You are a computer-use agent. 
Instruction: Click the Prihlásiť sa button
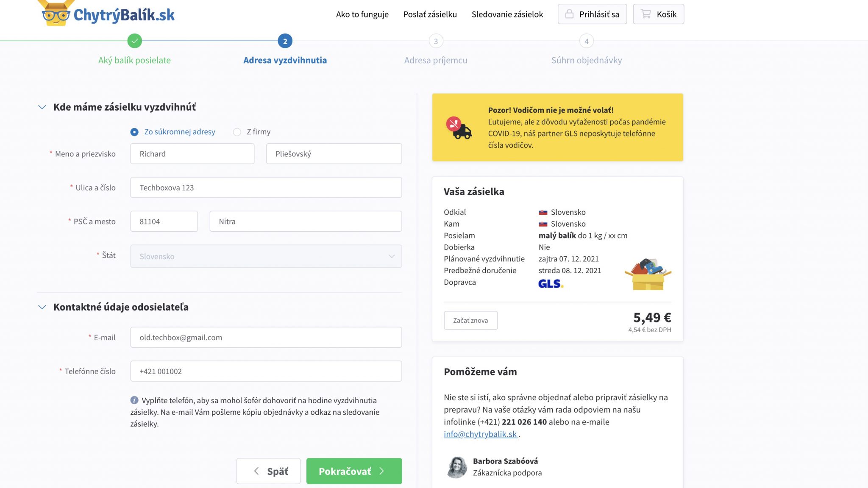coord(592,14)
